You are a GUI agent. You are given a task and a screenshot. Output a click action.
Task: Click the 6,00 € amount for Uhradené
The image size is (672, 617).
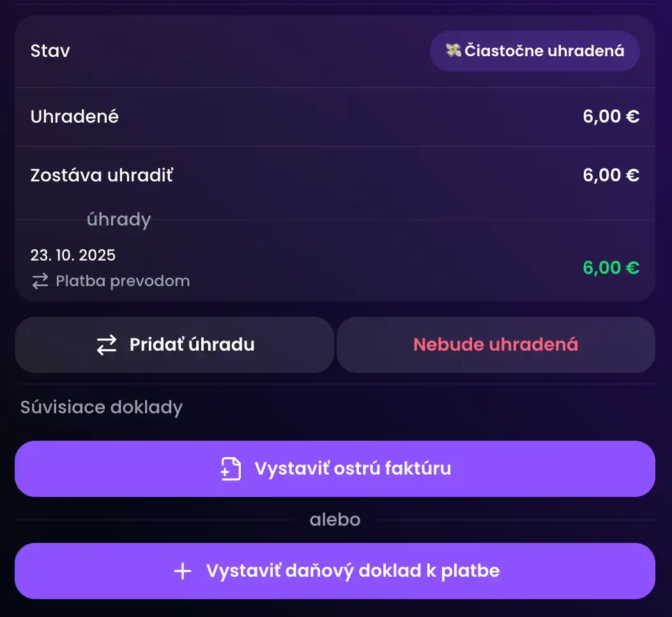[611, 117]
